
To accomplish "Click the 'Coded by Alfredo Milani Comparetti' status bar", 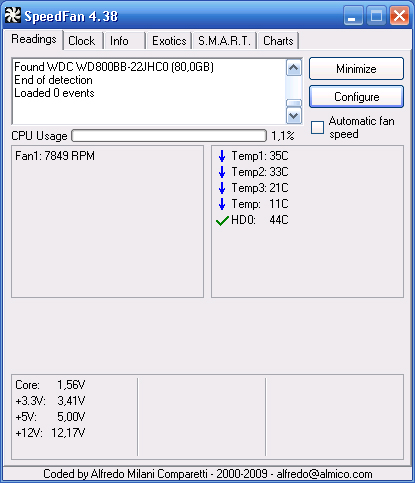I will click(x=207, y=474).
